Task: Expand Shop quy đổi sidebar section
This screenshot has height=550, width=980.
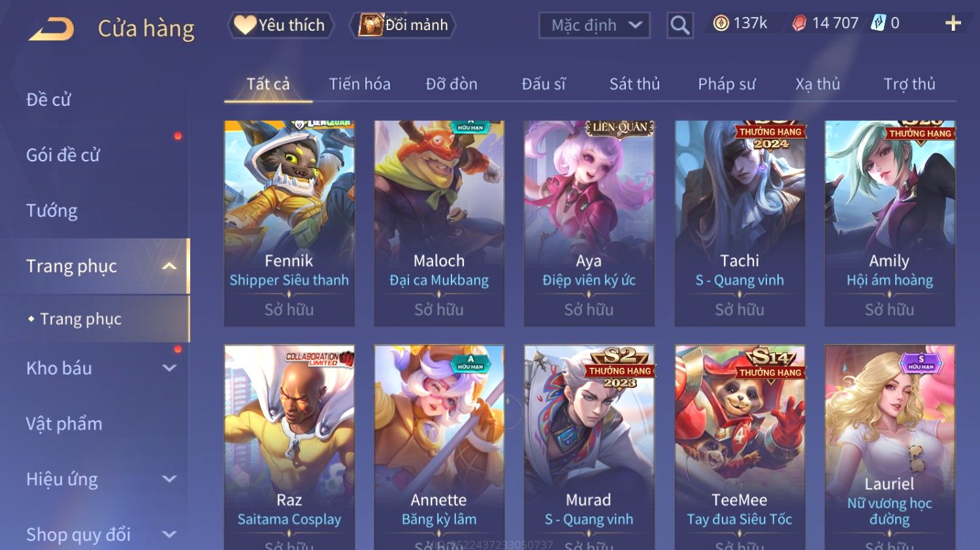Action: coord(169,534)
